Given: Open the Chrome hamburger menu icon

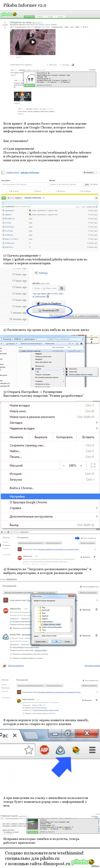Looking at the screenshot, I should coord(92,750).
